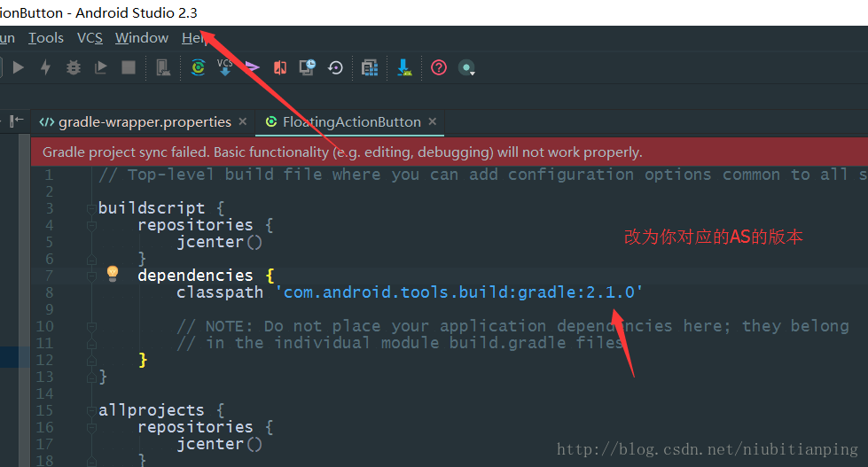The height and width of the screenshot is (467, 868).
Task: Collapse the dependencies block at line 7
Action: pyautogui.click(x=91, y=276)
